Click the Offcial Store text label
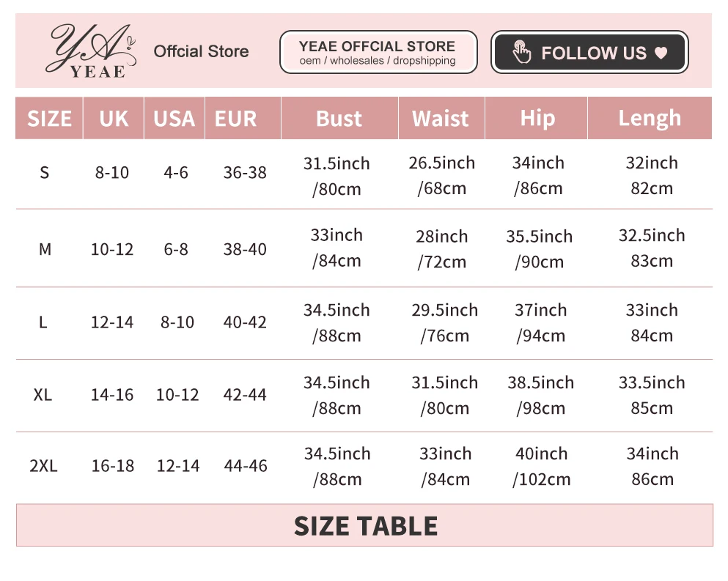 (x=201, y=52)
